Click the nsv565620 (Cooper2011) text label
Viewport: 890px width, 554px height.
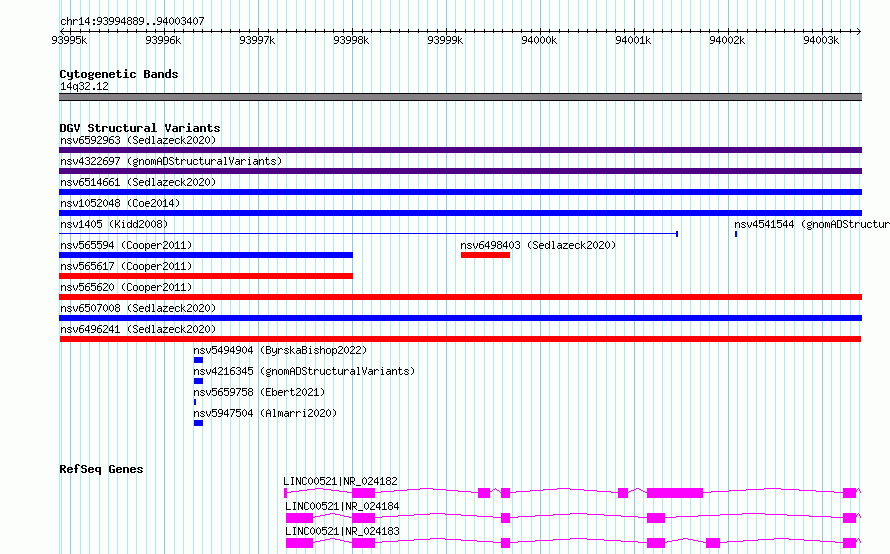coord(126,287)
